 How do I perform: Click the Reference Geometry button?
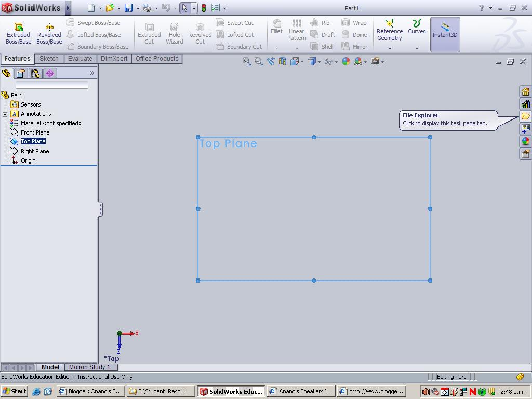[x=389, y=31]
